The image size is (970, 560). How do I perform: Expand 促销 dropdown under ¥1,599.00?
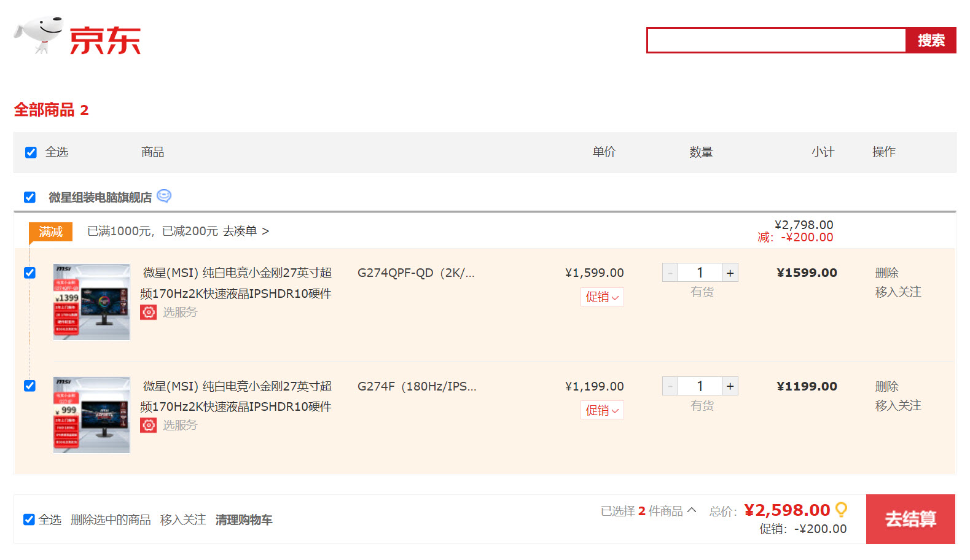(x=602, y=297)
